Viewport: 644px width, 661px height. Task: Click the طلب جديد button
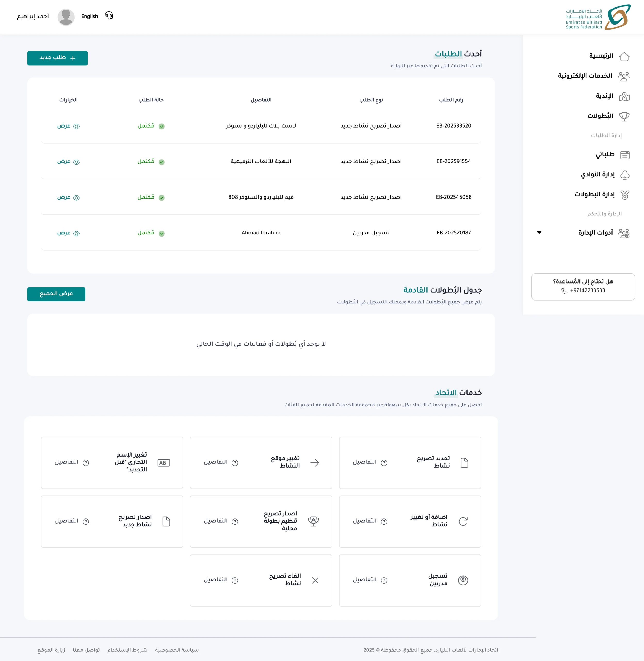click(58, 58)
